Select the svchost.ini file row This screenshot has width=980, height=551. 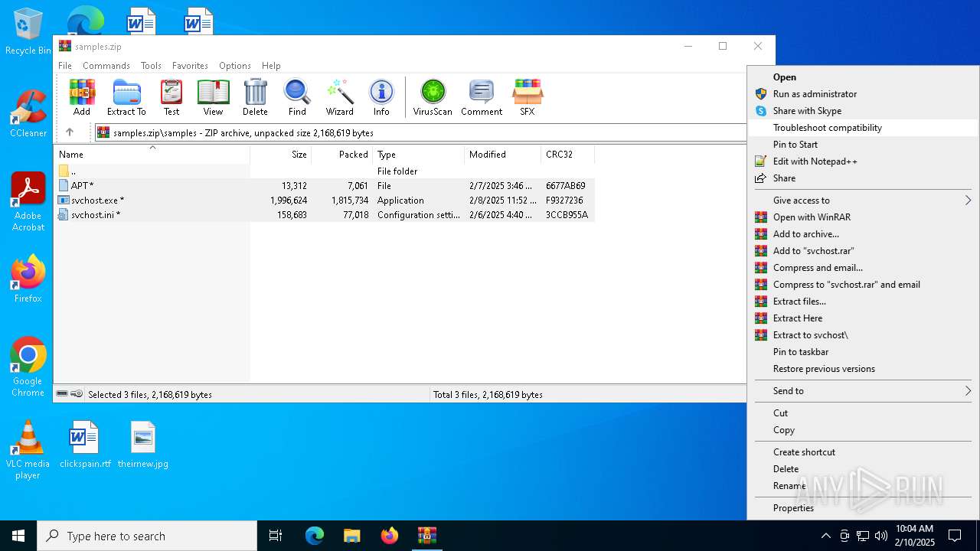pos(324,215)
